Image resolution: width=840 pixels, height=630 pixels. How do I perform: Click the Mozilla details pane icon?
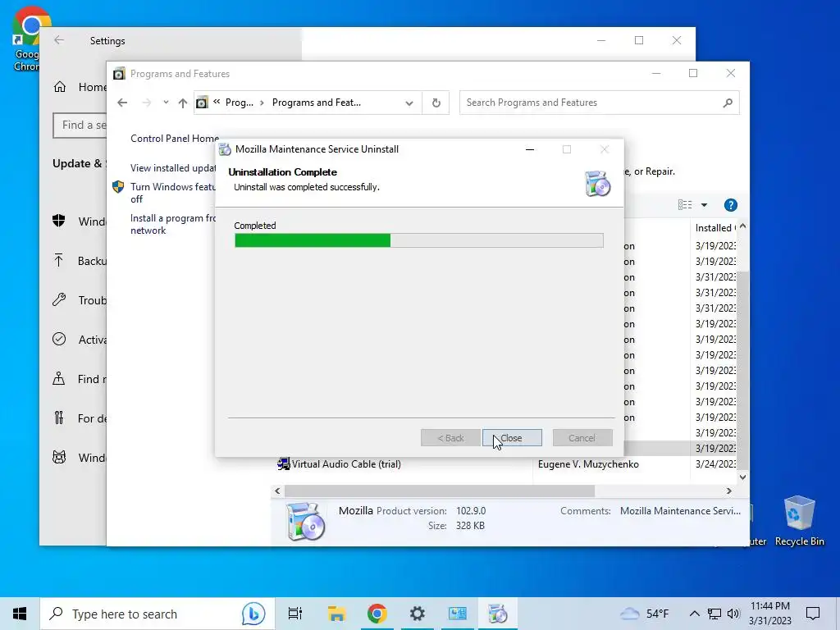pyautogui.click(x=305, y=521)
